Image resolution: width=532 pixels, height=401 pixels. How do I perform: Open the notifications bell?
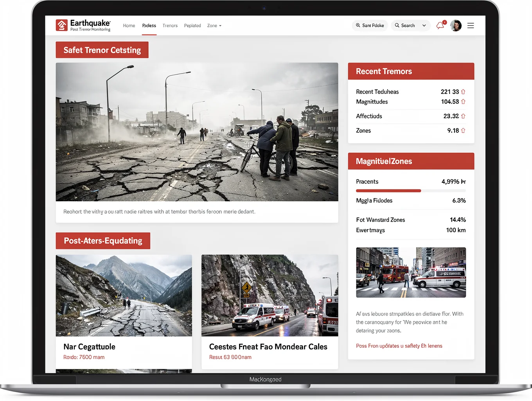click(x=440, y=25)
